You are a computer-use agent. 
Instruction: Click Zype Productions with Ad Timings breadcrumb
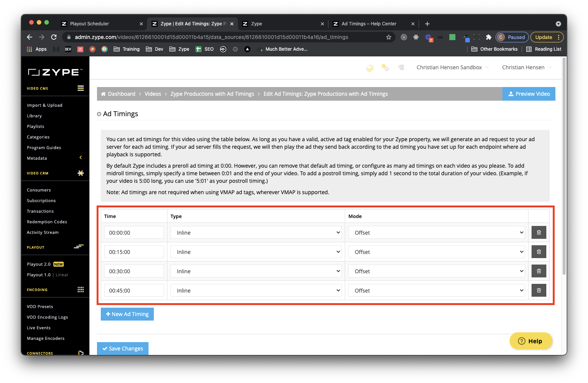tap(212, 94)
